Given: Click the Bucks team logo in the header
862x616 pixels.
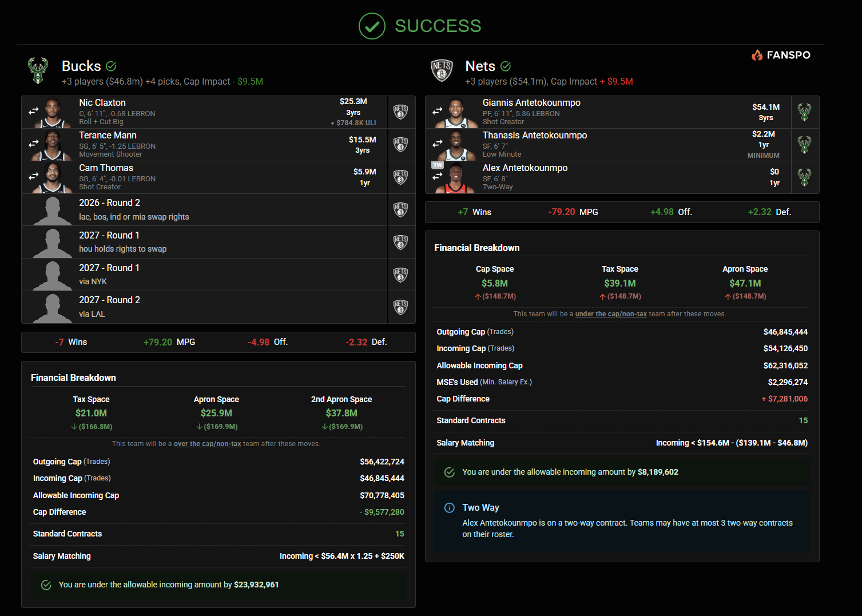Looking at the screenshot, I should click(x=38, y=70).
